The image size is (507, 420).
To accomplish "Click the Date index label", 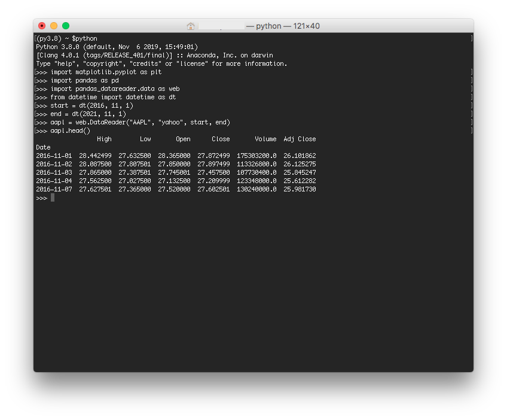I will click(43, 148).
